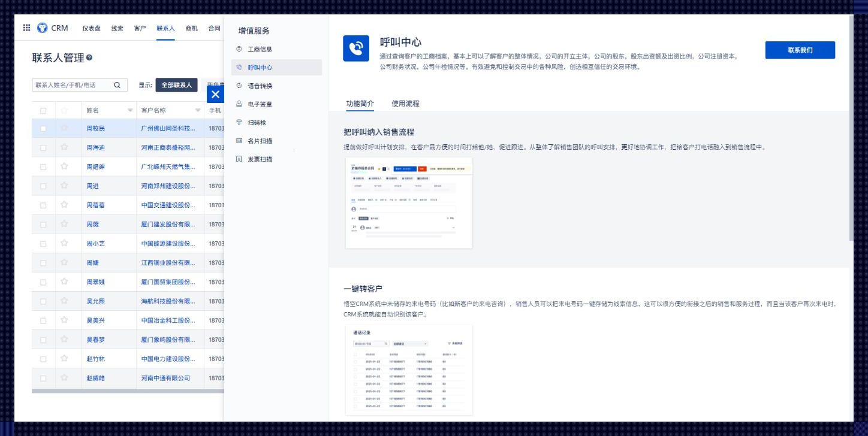Star the contact 吴美兴
This screenshot has width=868, height=436.
64,320
